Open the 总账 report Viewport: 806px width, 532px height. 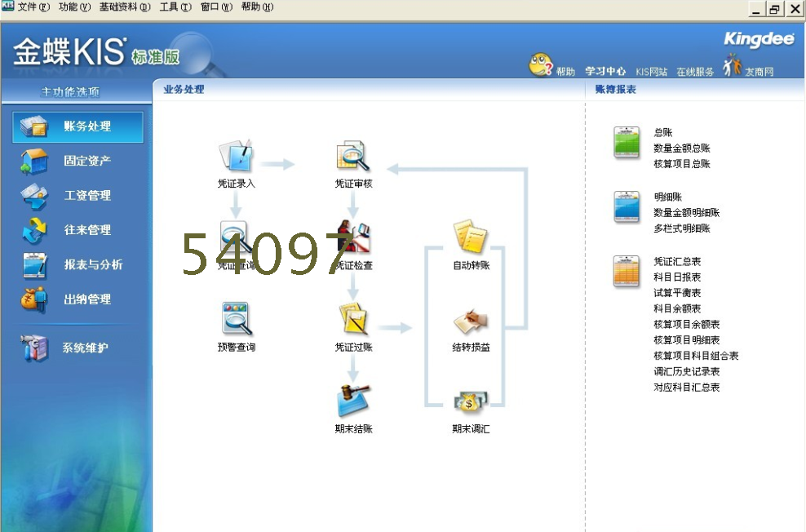click(662, 133)
